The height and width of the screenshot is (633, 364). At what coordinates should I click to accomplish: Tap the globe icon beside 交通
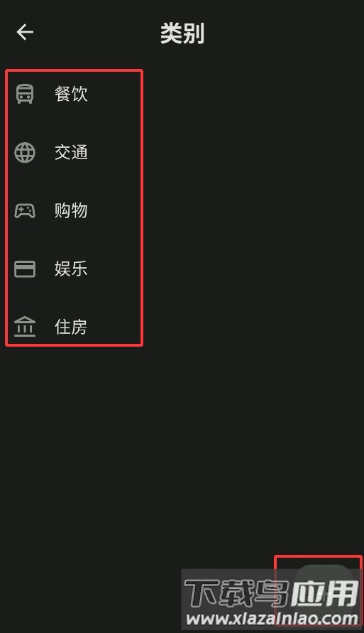[25, 153]
